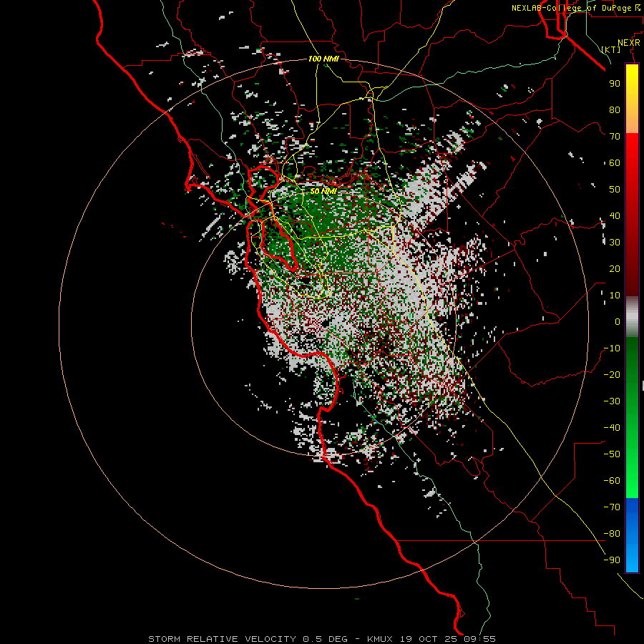Click the [KT] units label
The image size is (644, 644).
click(x=611, y=49)
